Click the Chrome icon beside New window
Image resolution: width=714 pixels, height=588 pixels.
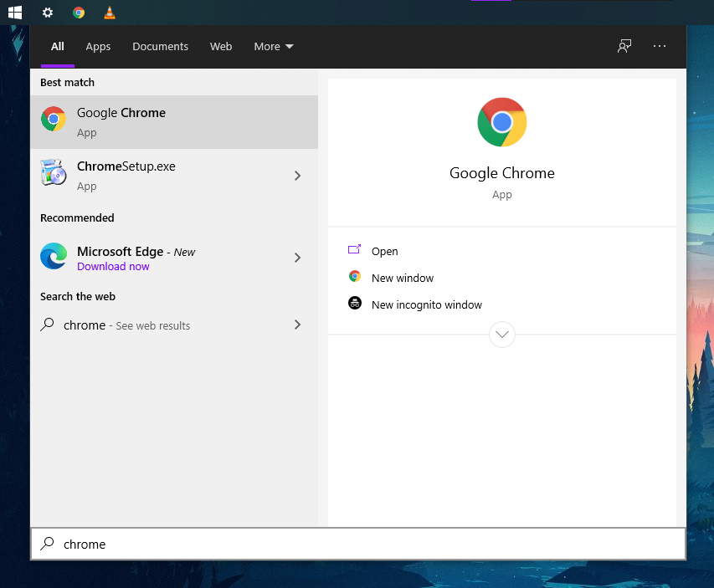355,276
